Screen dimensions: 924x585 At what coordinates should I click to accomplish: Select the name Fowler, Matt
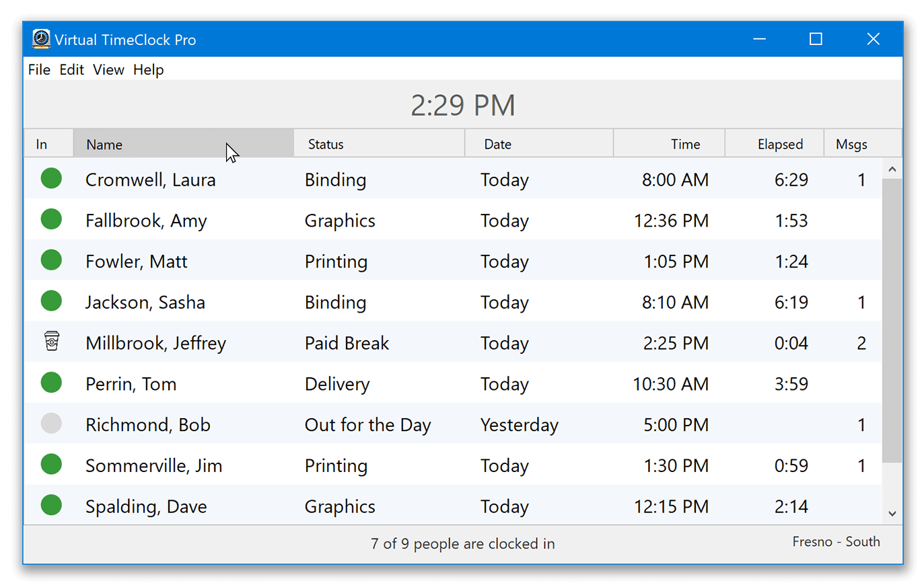pyautogui.click(x=137, y=262)
